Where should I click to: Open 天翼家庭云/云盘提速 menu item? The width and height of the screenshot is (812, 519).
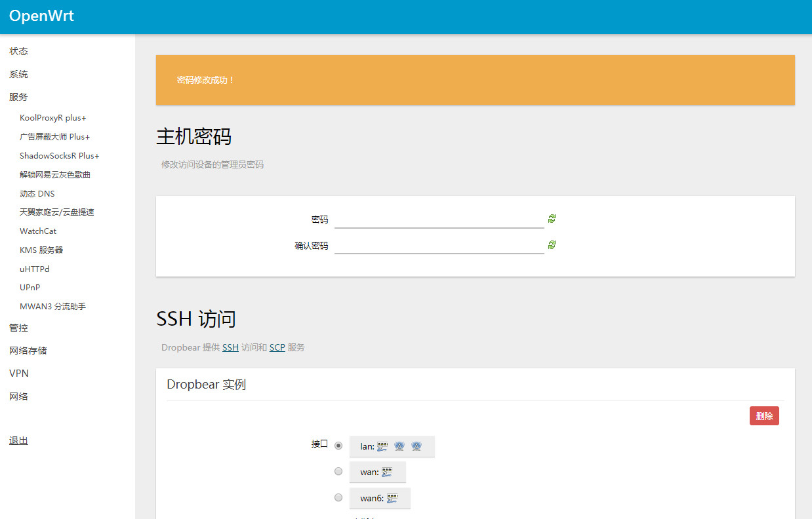click(57, 212)
